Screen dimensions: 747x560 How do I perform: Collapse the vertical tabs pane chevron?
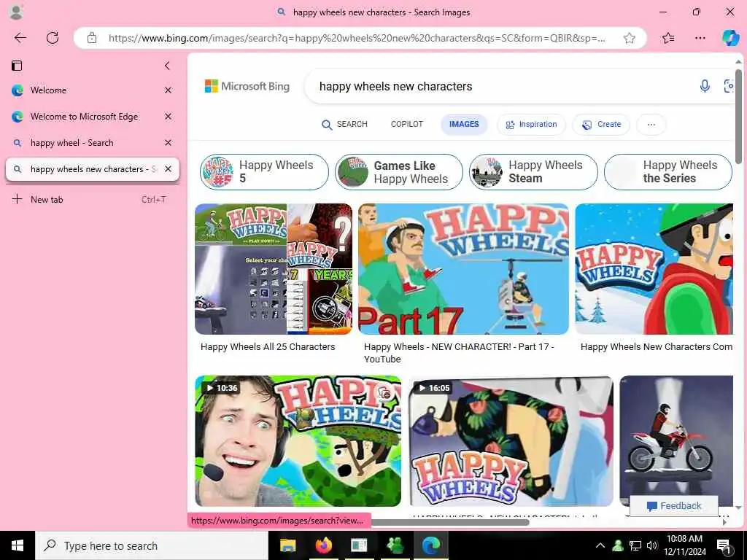tap(167, 66)
